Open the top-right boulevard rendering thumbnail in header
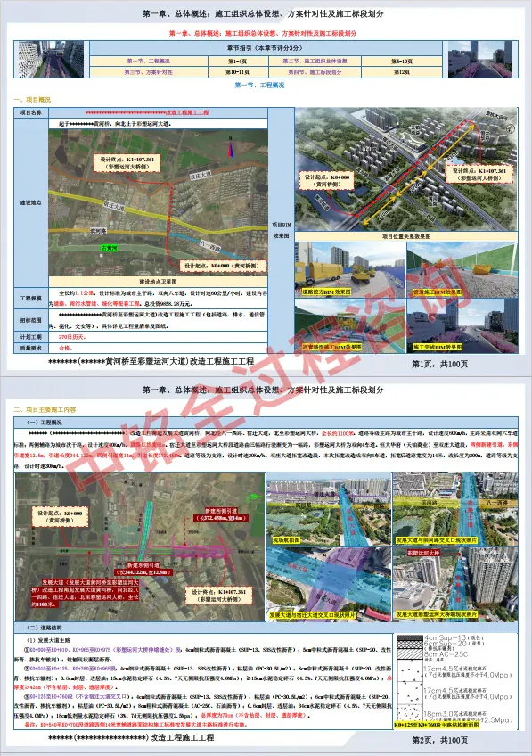This screenshot has width=532, height=756. [x=480, y=60]
